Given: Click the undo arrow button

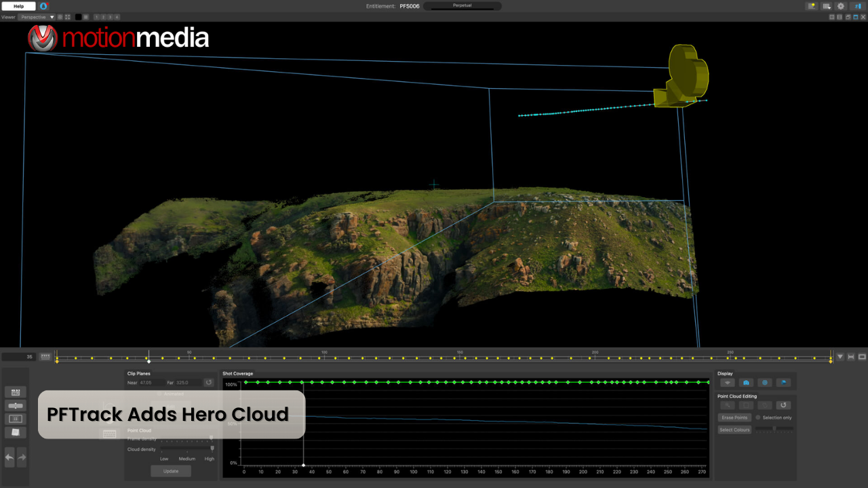Looking at the screenshot, I should pyautogui.click(x=9, y=457).
